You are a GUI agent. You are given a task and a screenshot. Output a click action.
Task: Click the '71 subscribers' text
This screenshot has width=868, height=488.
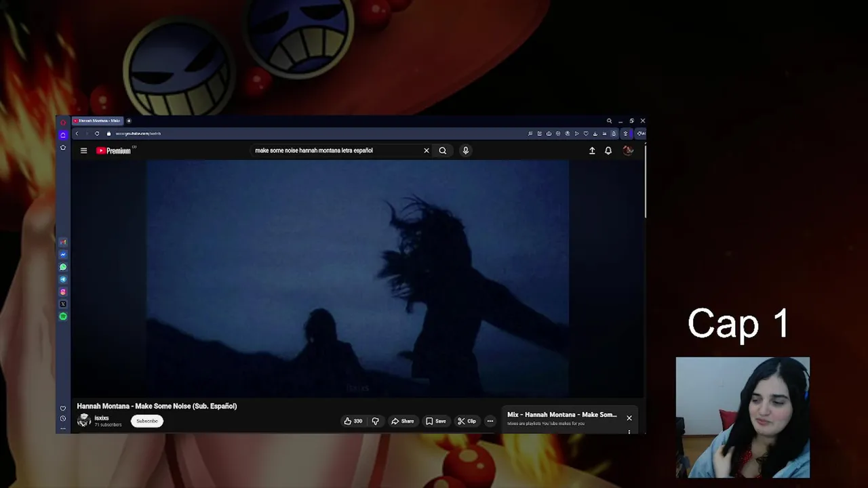tap(108, 425)
